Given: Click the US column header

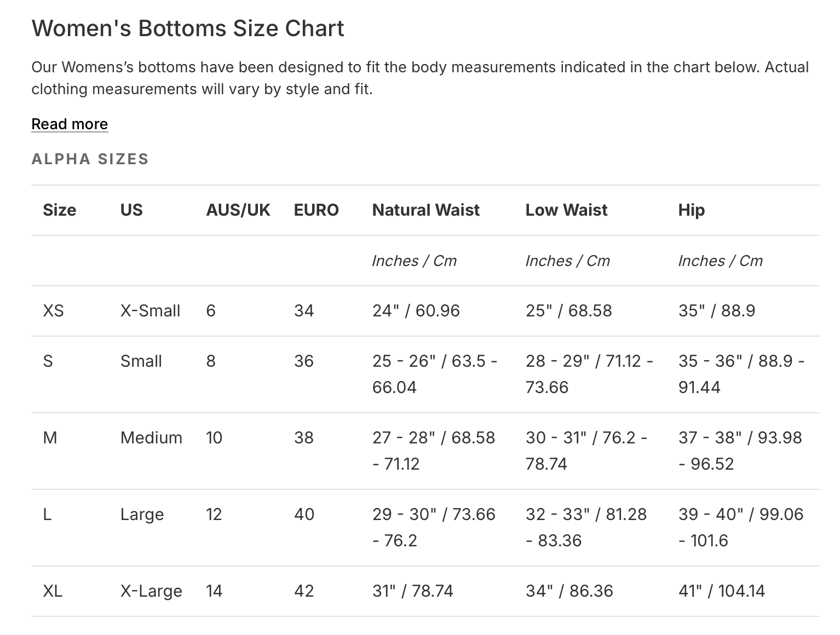Looking at the screenshot, I should [131, 210].
